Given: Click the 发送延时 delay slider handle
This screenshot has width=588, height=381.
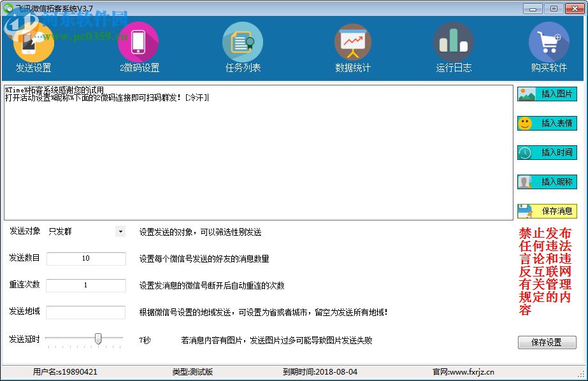Looking at the screenshot, I should (x=98, y=338).
